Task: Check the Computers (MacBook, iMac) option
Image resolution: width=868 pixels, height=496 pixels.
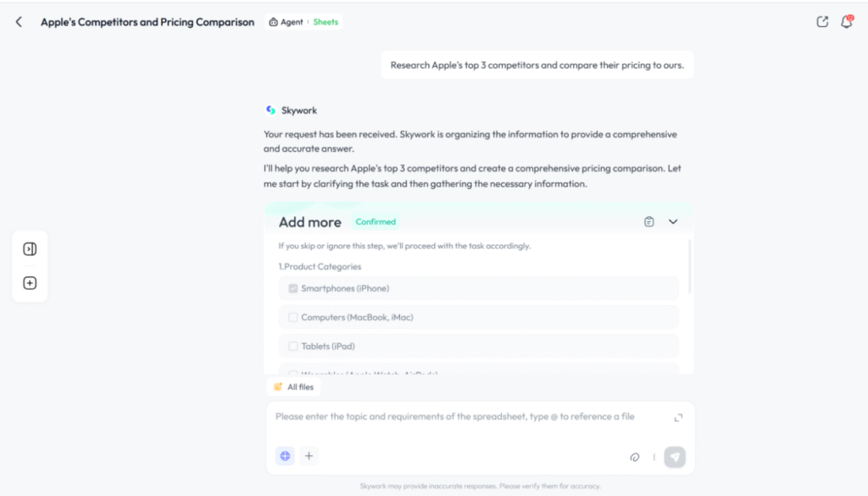Action: click(293, 317)
